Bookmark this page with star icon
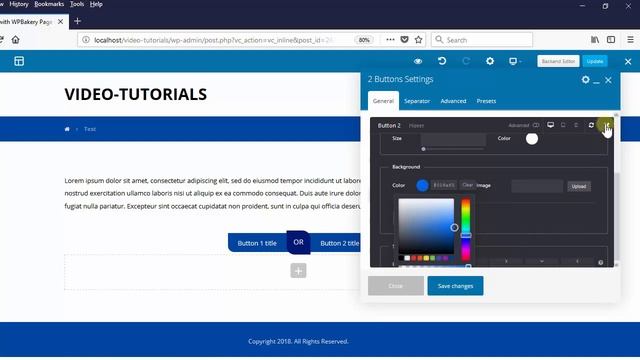 [418, 40]
